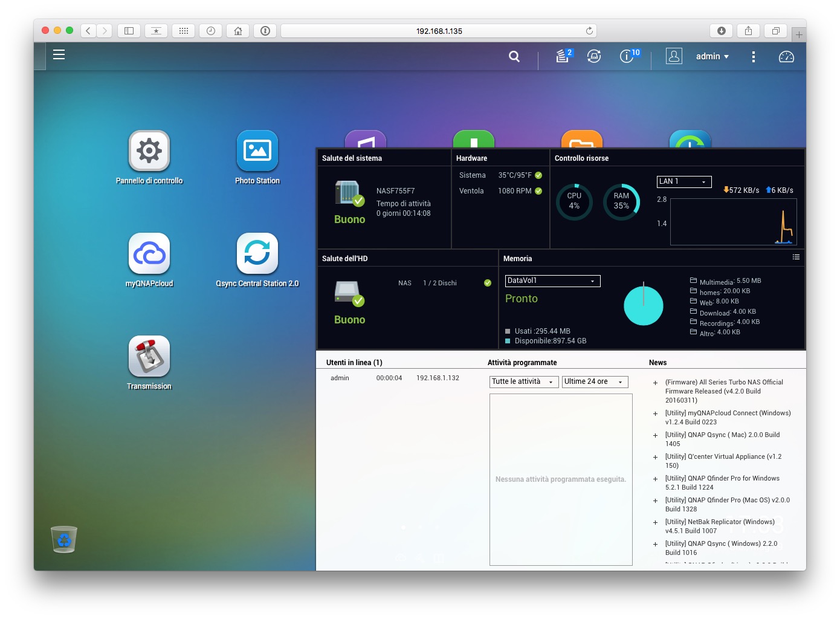Click the Salute dell'HD header
This screenshot has width=840, height=619.
pos(344,259)
